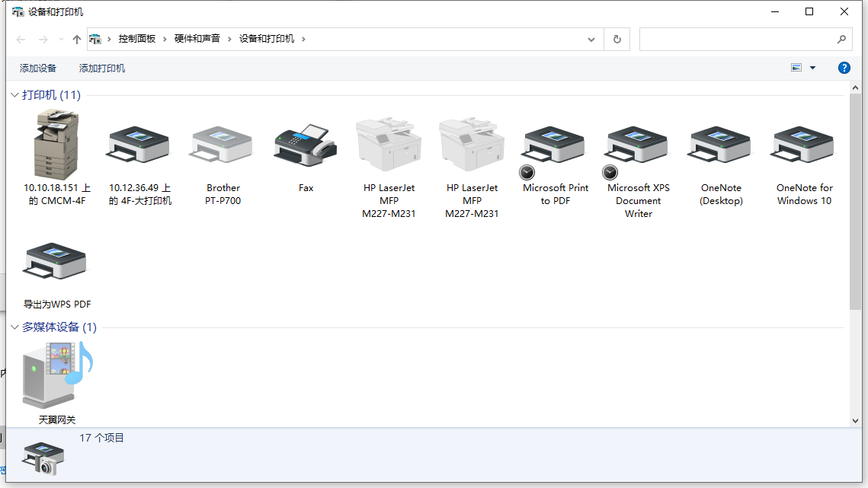Screen dimensions: 868x488
Task: Click the 添加打印机 button
Action: [x=102, y=69]
